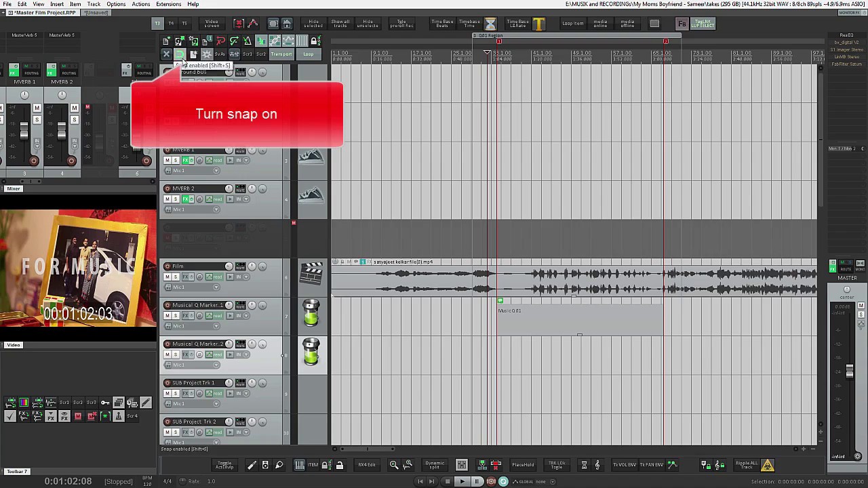Image resolution: width=868 pixels, height=488 pixels.
Task: Click the red undo arrow icon
Action: (x=220, y=41)
